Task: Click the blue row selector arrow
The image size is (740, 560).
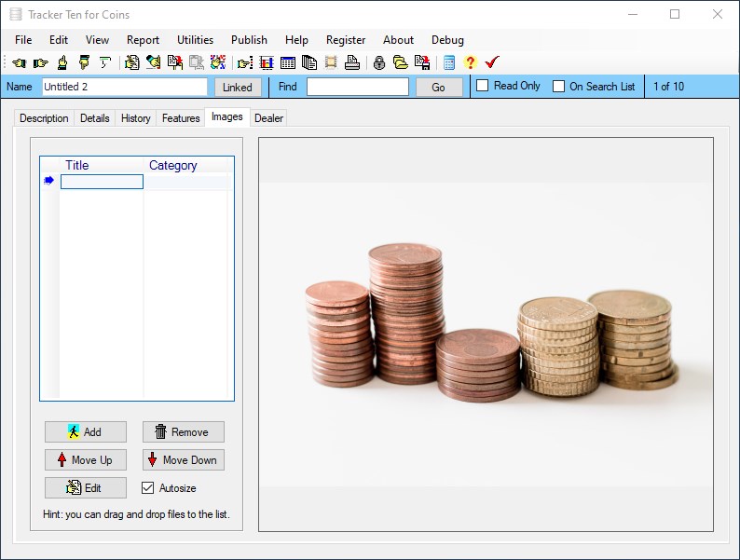Action: click(x=48, y=181)
